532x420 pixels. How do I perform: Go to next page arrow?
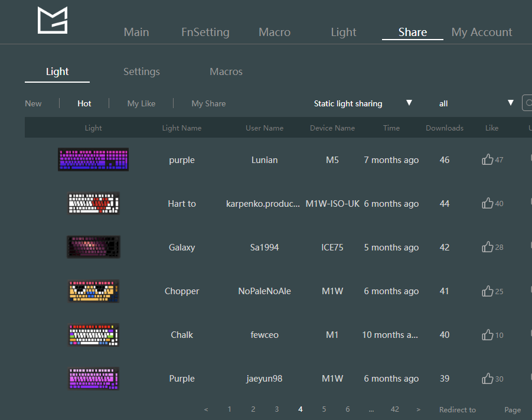[x=419, y=409]
